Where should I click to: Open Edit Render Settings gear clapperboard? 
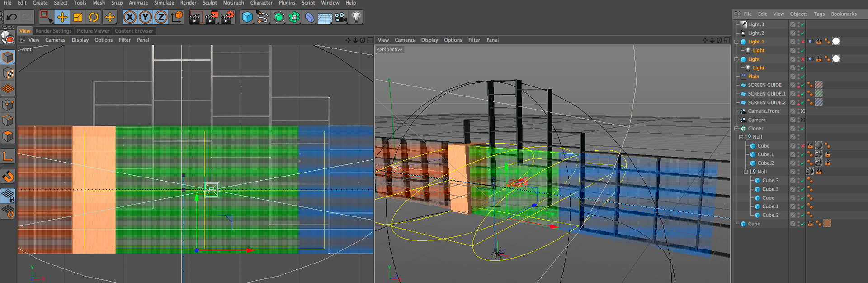click(x=227, y=17)
